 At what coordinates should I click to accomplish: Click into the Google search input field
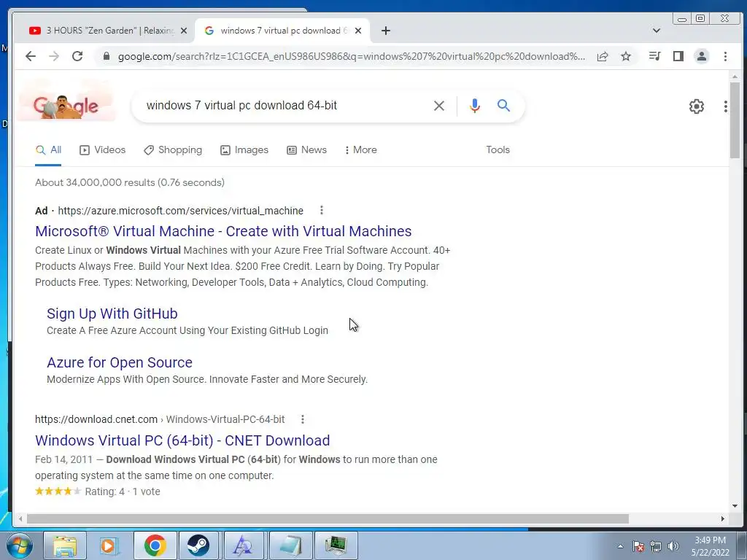pyautogui.click(x=286, y=105)
